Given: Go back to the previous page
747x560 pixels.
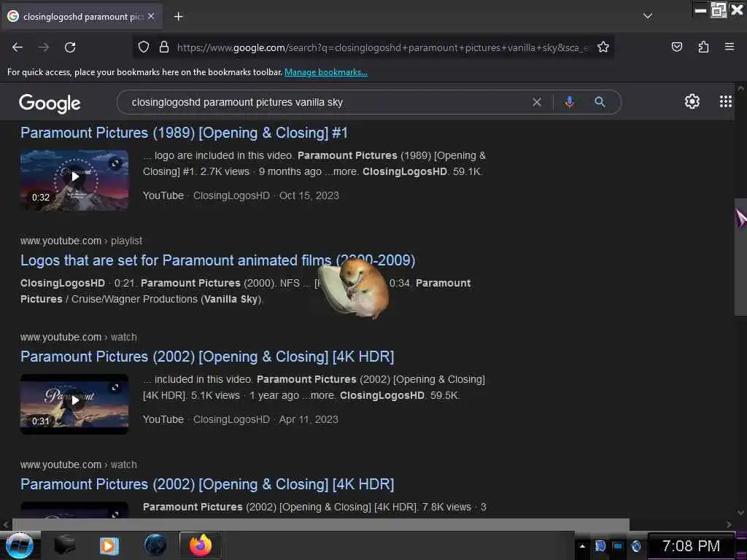Looking at the screenshot, I should click(18, 47).
